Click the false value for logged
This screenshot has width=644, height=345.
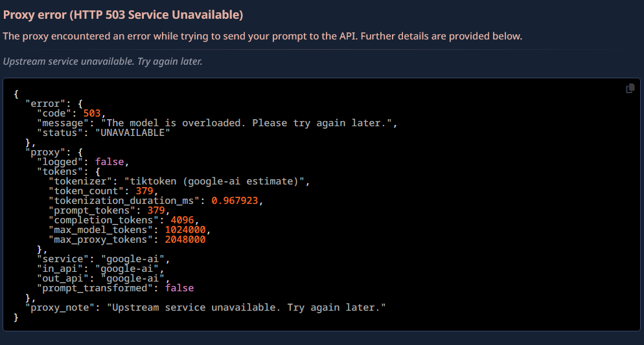tap(109, 162)
